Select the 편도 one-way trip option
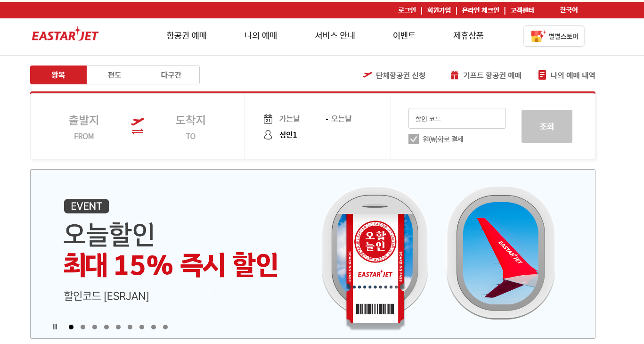 click(x=114, y=75)
